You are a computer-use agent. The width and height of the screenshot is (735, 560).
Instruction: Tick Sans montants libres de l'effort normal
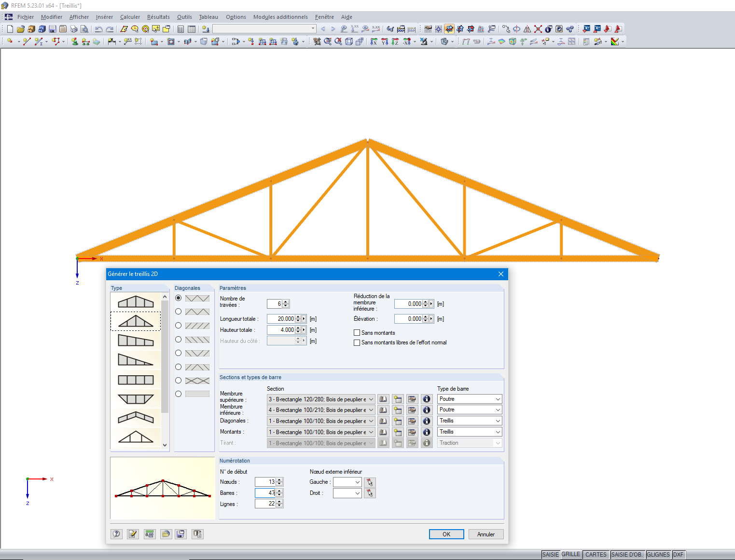tap(357, 342)
